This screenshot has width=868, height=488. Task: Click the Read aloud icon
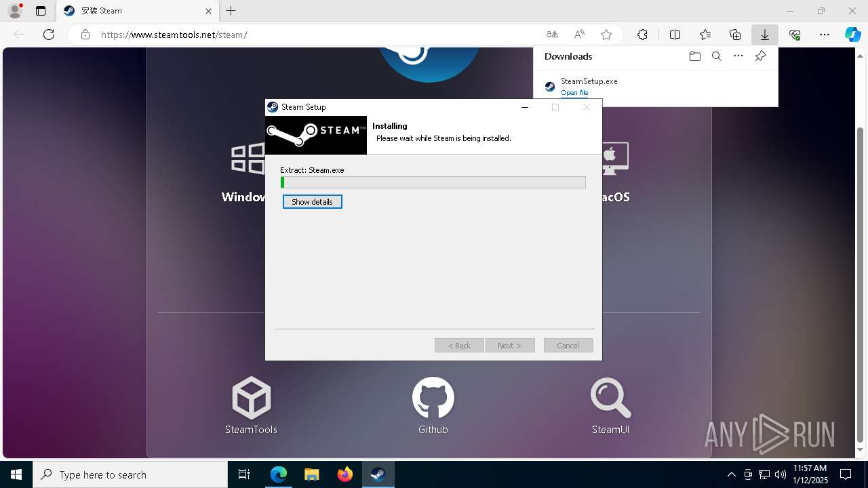point(579,35)
